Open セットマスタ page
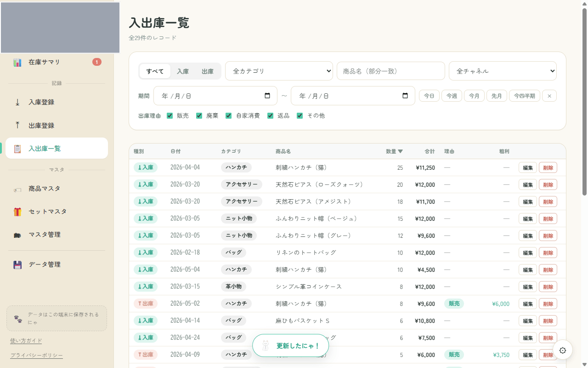Image resolution: width=588 pixels, height=368 pixels. [x=57, y=212]
